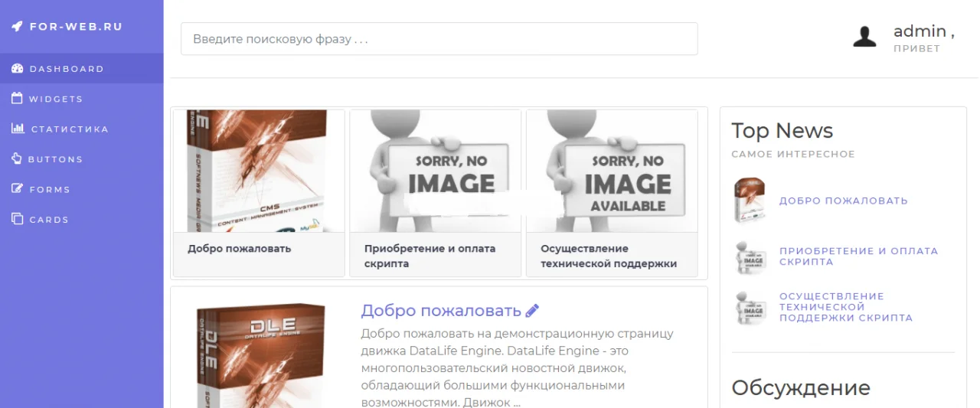Viewport: 980px width, 408px height.
Task: Open the admin profile name
Action: coord(924,31)
